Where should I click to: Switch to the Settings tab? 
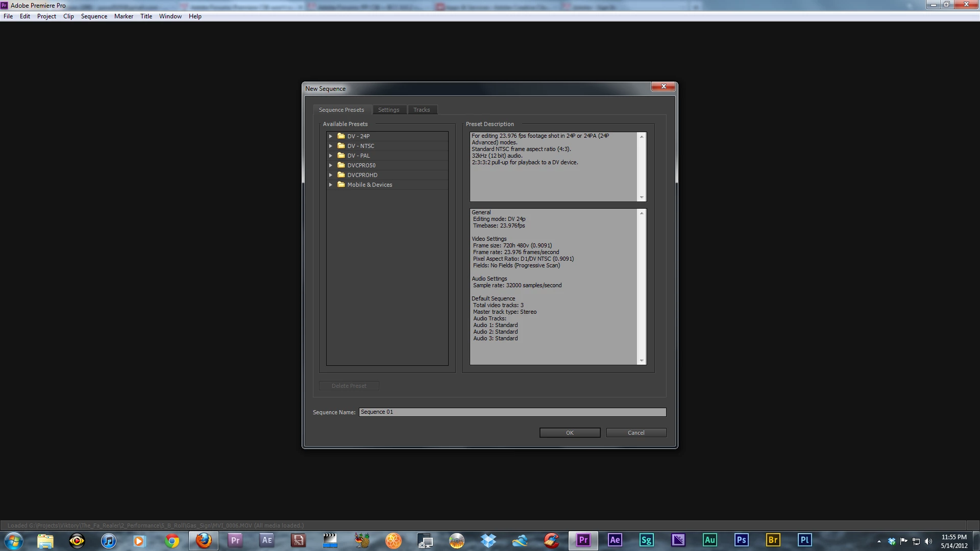(388, 110)
